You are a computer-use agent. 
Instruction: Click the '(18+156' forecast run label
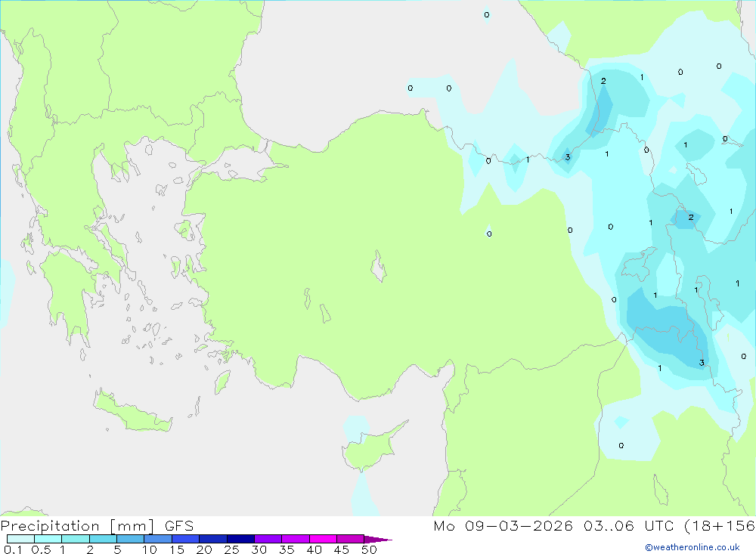720,526
